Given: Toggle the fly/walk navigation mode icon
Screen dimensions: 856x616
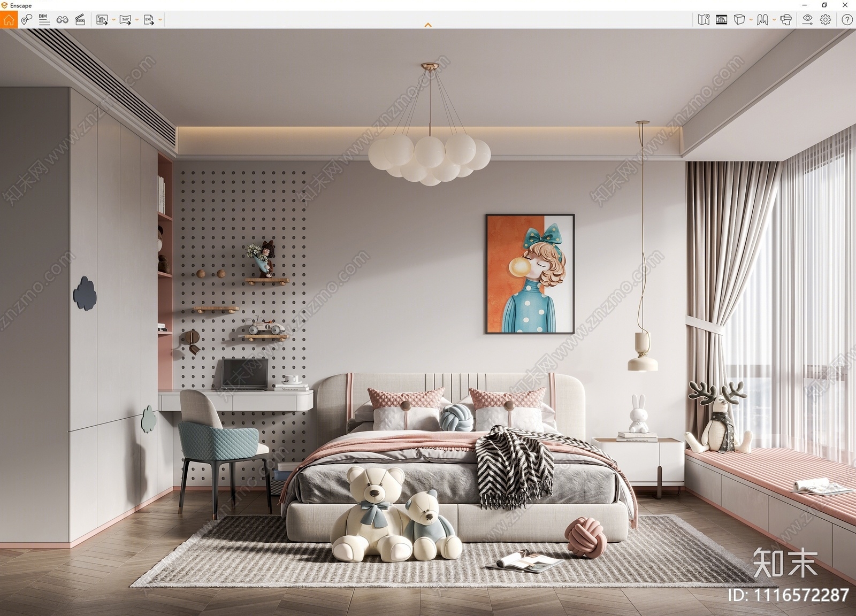Looking at the screenshot, I should [x=763, y=20].
